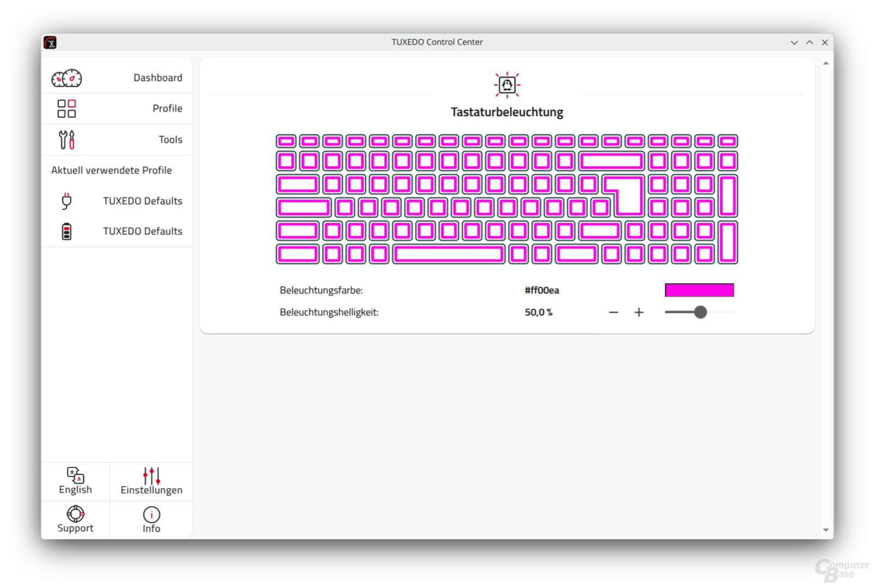Click the hex color value #ff00ea

tap(542, 290)
